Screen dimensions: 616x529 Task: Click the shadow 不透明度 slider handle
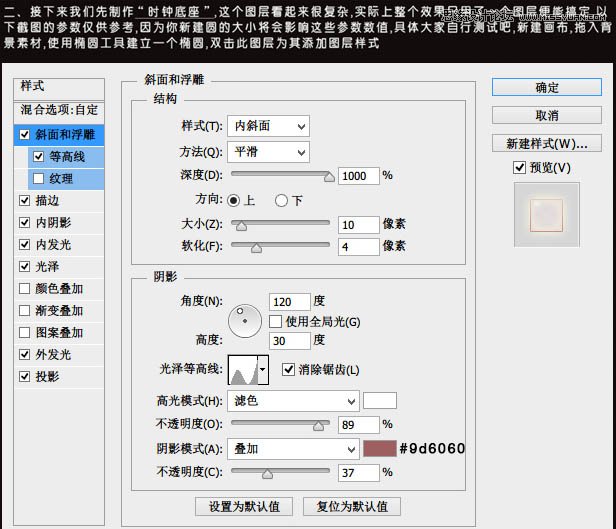[268, 474]
